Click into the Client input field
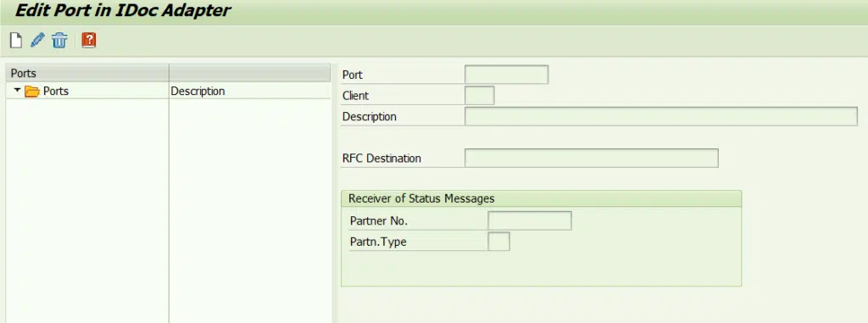Viewport: 868px width, 323px height. [x=480, y=95]
